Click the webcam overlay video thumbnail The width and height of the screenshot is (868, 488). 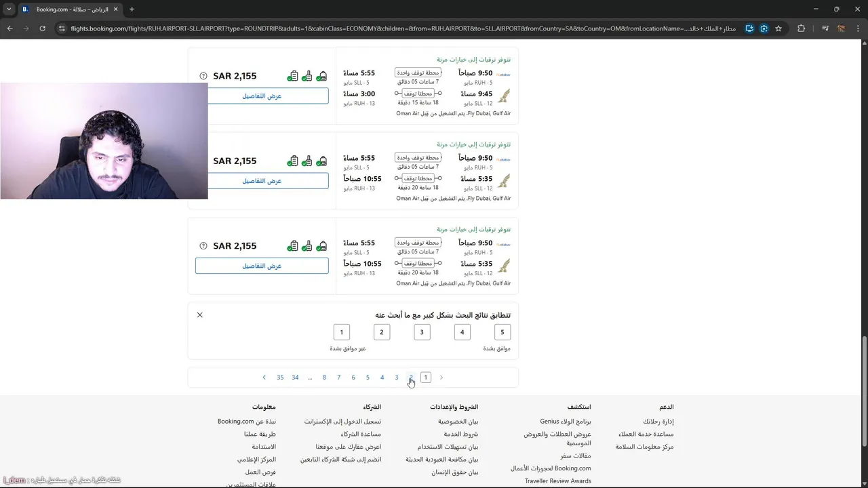[104, 141]
